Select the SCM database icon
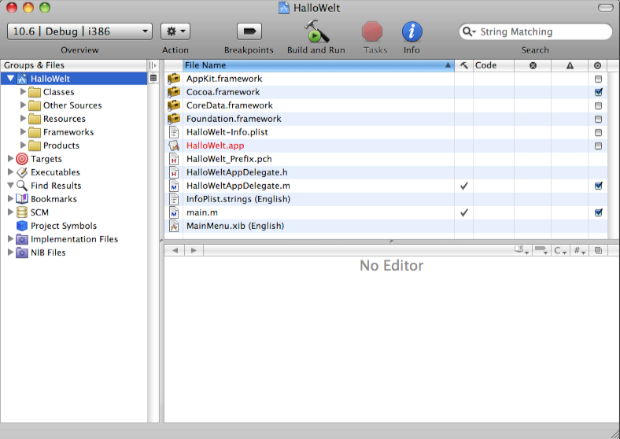This screenshot has height=439, width=620. (22, 212)
